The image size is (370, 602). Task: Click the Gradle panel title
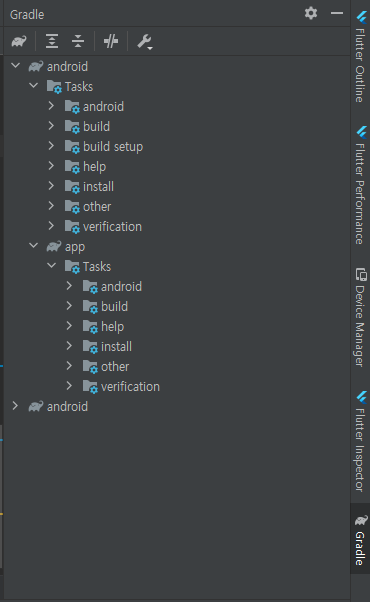[x=27, y=15]
